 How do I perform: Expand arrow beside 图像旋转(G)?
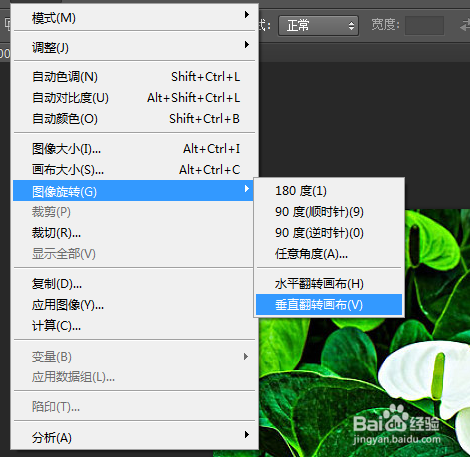[247, 189]
